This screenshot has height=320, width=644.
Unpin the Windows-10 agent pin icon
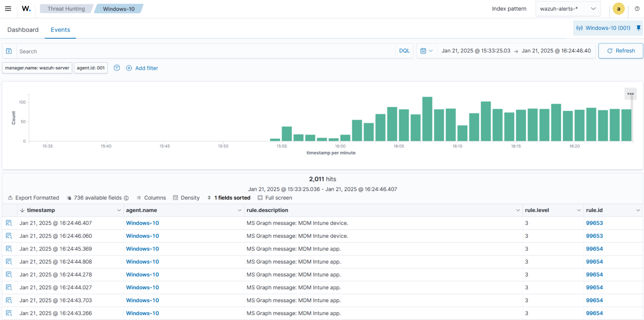(x=638, y=28)
